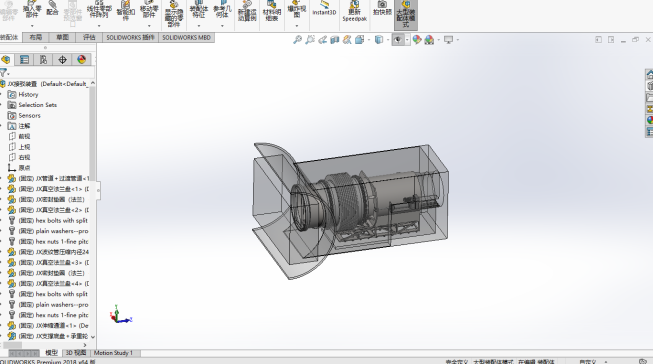Open dropdown under Move Component

point(149,26)
